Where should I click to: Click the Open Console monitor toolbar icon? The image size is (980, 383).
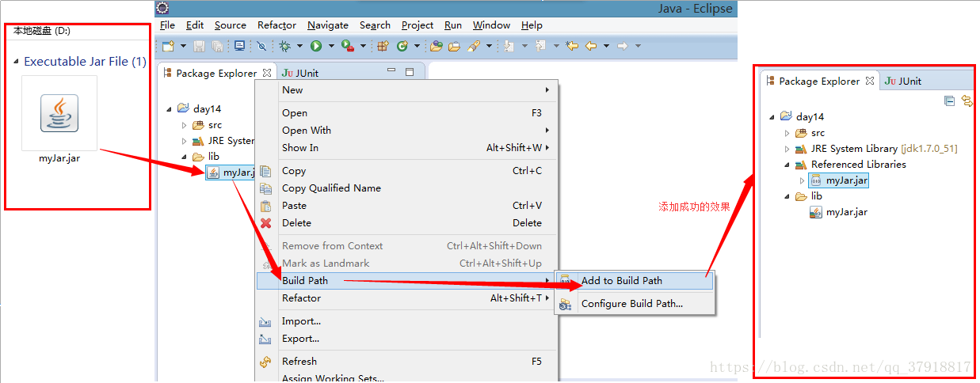click(x=239, y=46)
